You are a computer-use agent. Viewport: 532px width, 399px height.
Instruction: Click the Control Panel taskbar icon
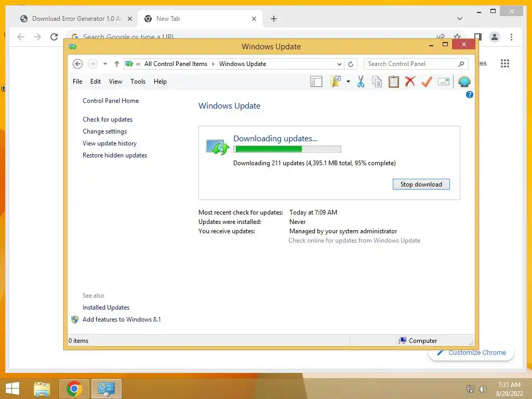pos(107,389)
